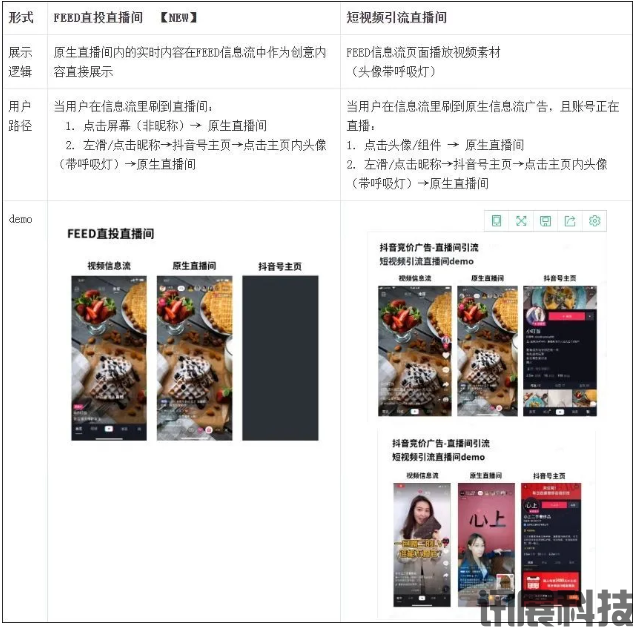This screenshot has width=633, height=627.
Task: Click the woman on phone video thumbnail
Action: [415, 544]
